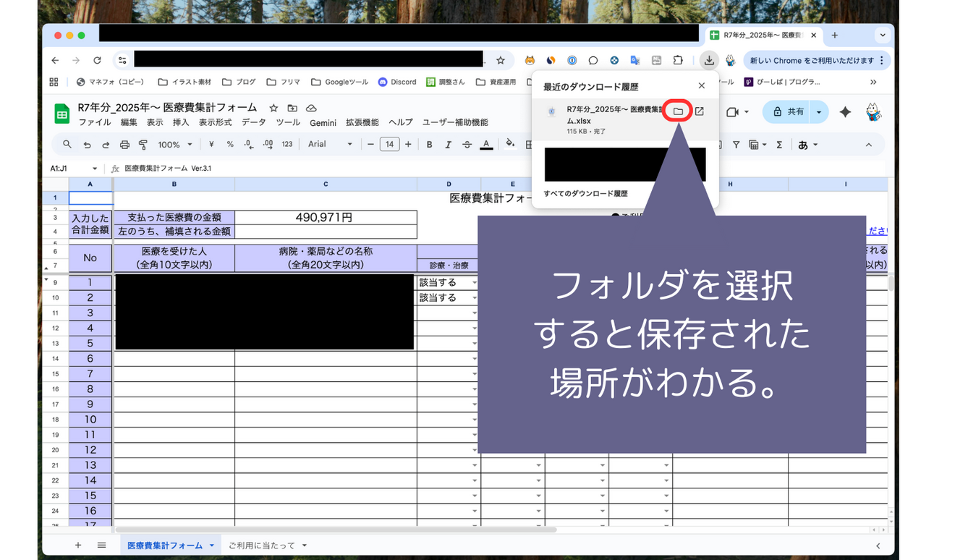Viewport: 955px width, 560px height.
Task: Expand the ご利用に当たって sheet tab menu
Action: (305, 546)
